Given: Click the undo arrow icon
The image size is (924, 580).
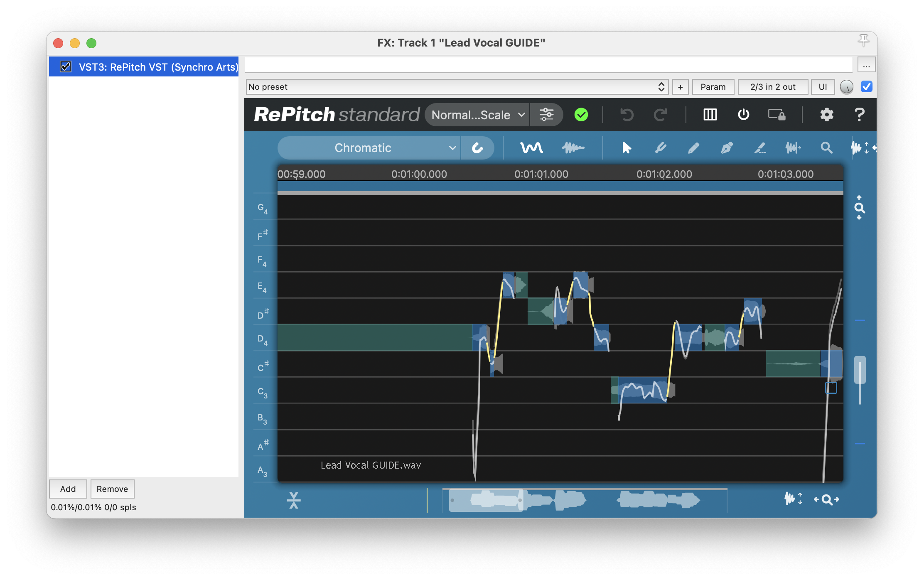Looking at the screenshot, I should pos(627,115).
